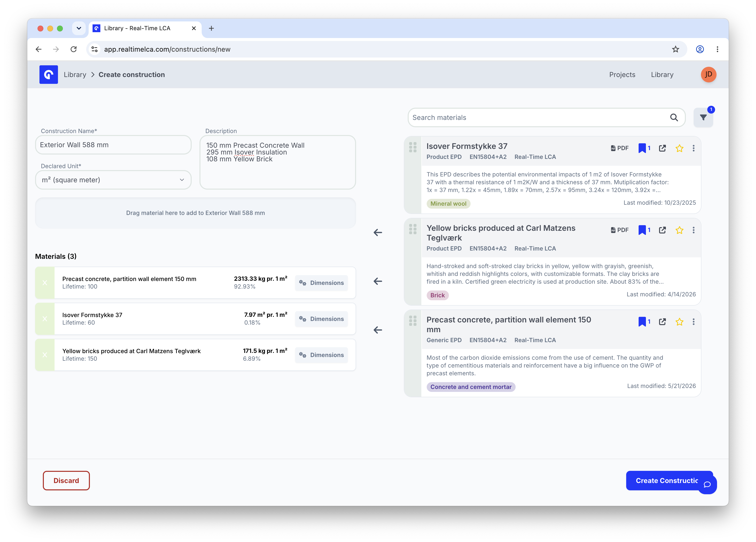
Task: Add Precast concrete with left arrow
Action: [x=378, y=330]
